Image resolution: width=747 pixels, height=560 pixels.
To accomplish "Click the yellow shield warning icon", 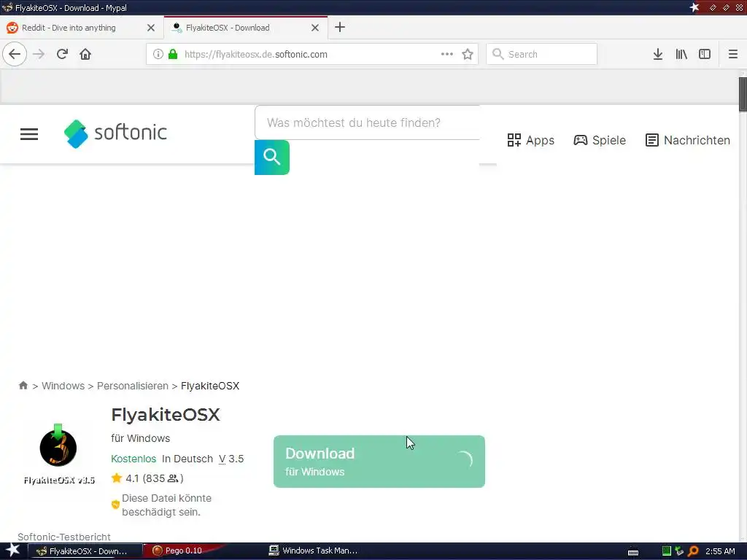I will pos(115,505).
